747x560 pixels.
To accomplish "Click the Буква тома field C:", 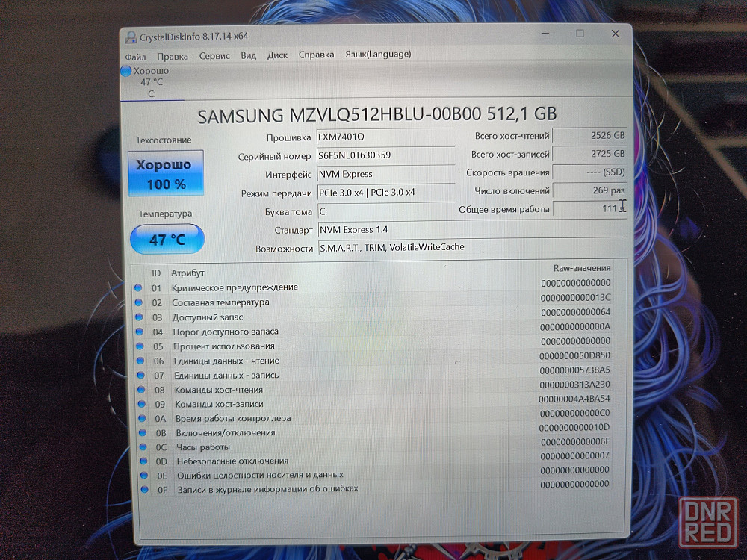I will [x=386, y=211].
